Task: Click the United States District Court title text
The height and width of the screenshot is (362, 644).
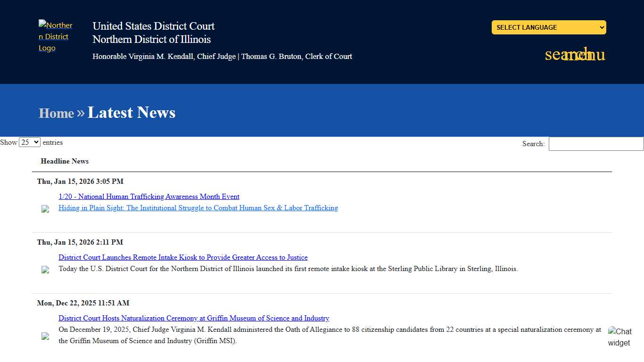Action: point(153,26)
